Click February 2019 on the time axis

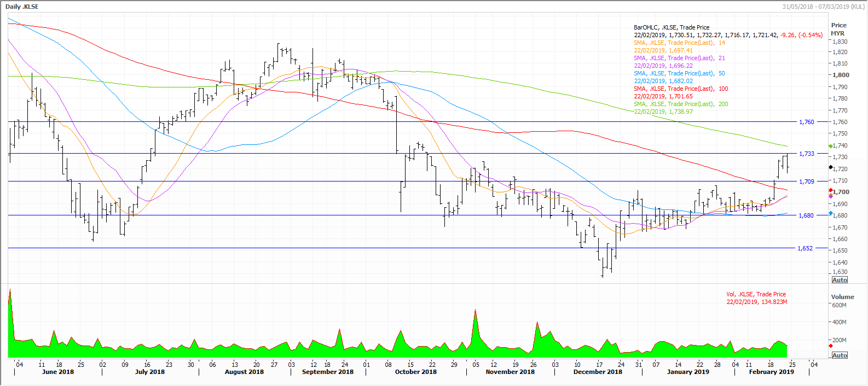(x=771, y=372)
